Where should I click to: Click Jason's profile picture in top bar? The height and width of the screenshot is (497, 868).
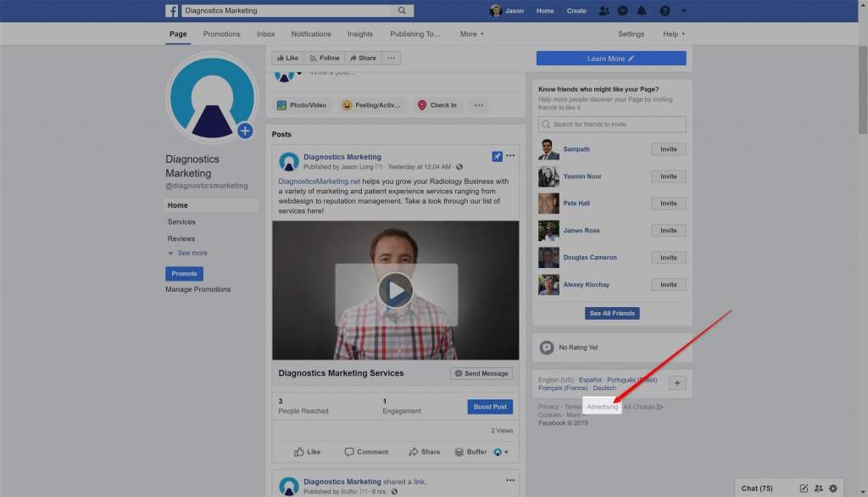495,10
